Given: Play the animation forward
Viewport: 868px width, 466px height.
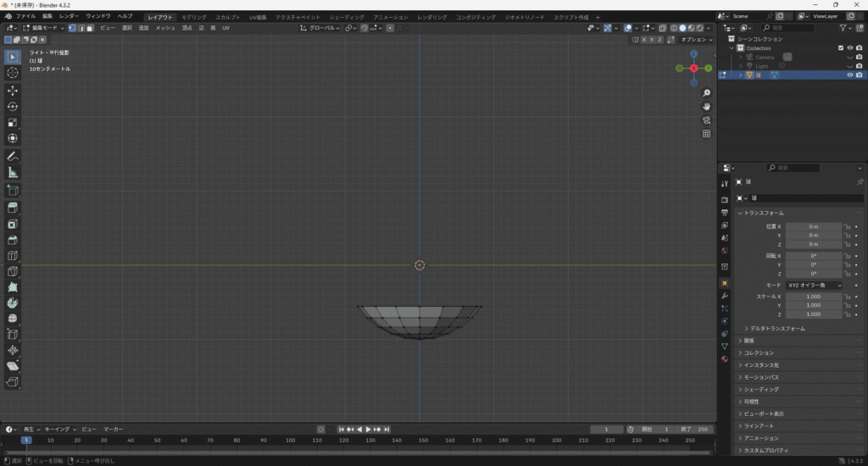Looking at the screenshot, I should point(368,430).
